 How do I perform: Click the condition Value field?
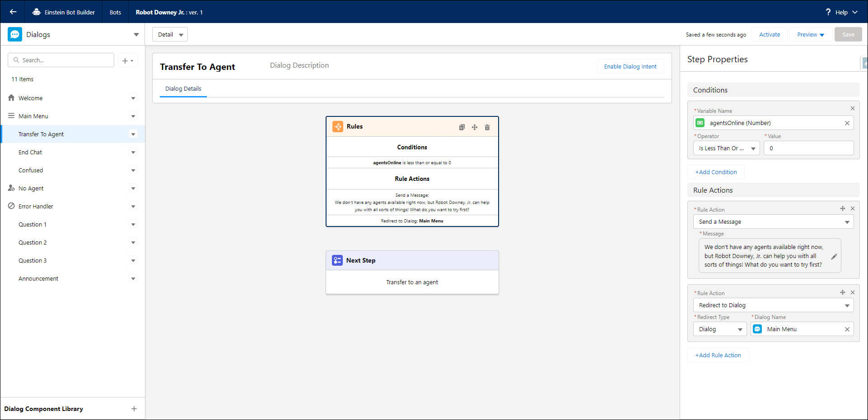click(808, 148)
